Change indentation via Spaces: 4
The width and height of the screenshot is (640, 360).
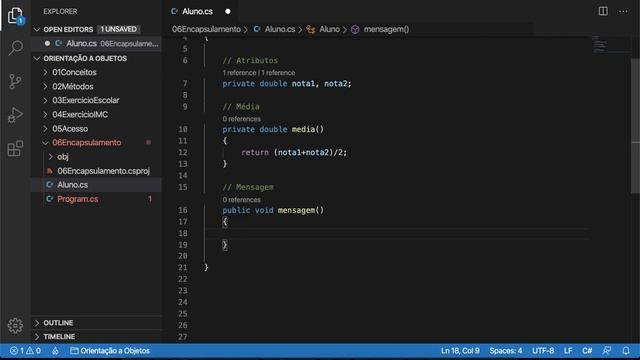tap(505, 351)
